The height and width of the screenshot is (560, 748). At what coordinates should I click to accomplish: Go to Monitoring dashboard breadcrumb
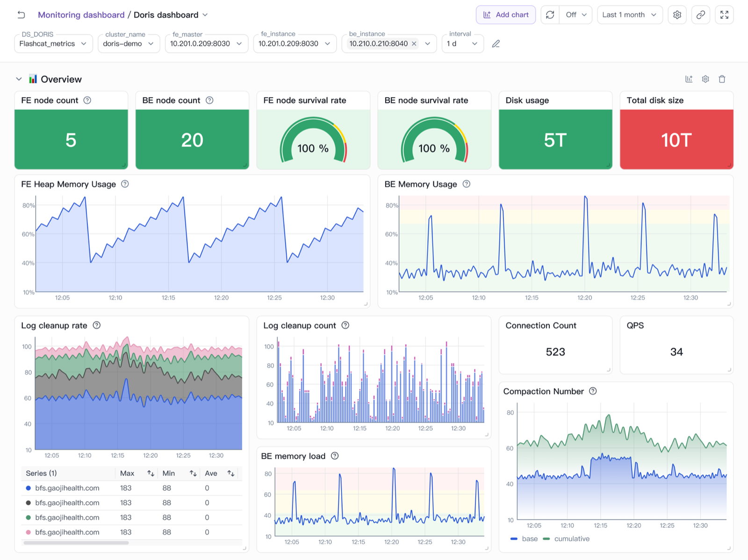pyautogui.click(x=81, y=15)
